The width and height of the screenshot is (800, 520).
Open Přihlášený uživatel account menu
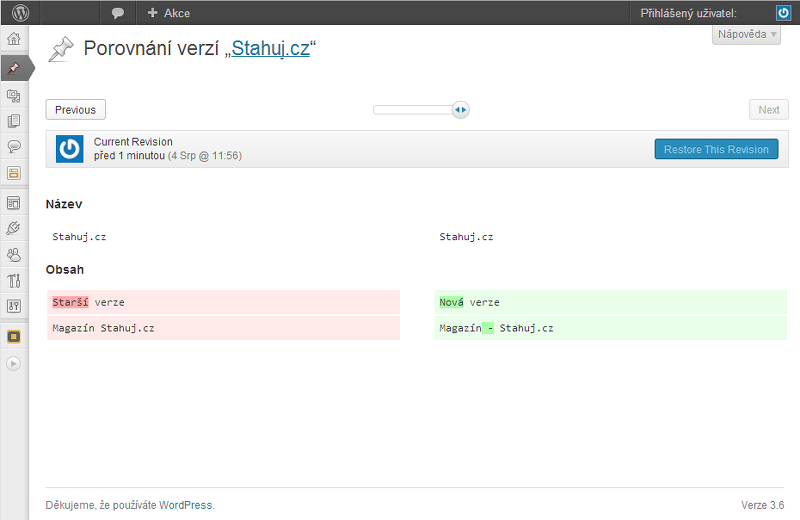click(688, 13)
